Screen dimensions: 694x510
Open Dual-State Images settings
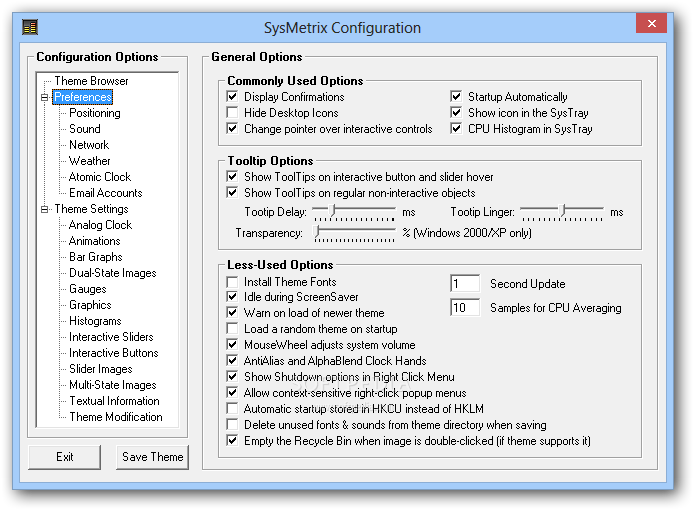(113, 273)
